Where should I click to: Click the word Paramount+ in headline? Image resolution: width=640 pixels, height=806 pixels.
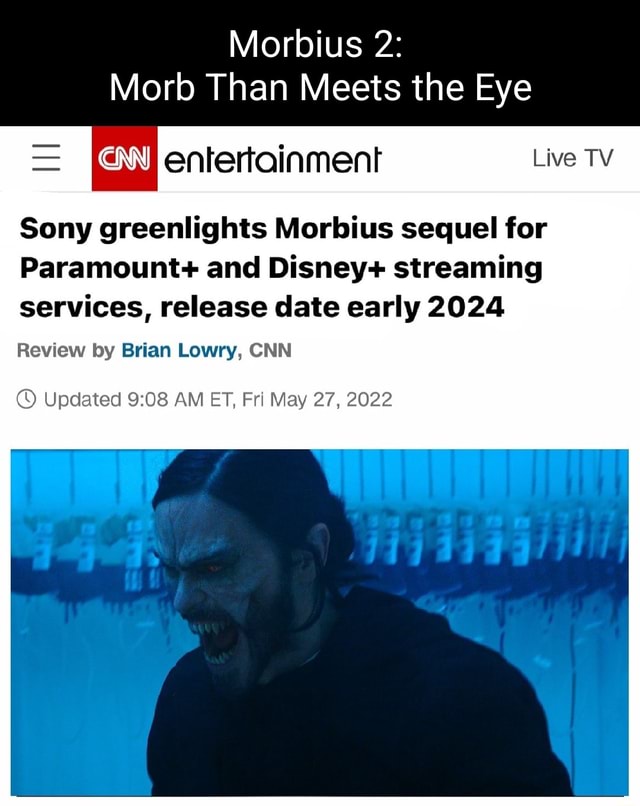click(x=108, y=268)
